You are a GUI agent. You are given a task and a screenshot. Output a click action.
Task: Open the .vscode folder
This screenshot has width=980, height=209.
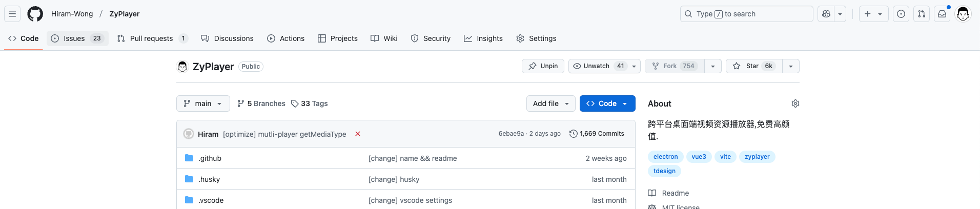[x=211, y=200]
